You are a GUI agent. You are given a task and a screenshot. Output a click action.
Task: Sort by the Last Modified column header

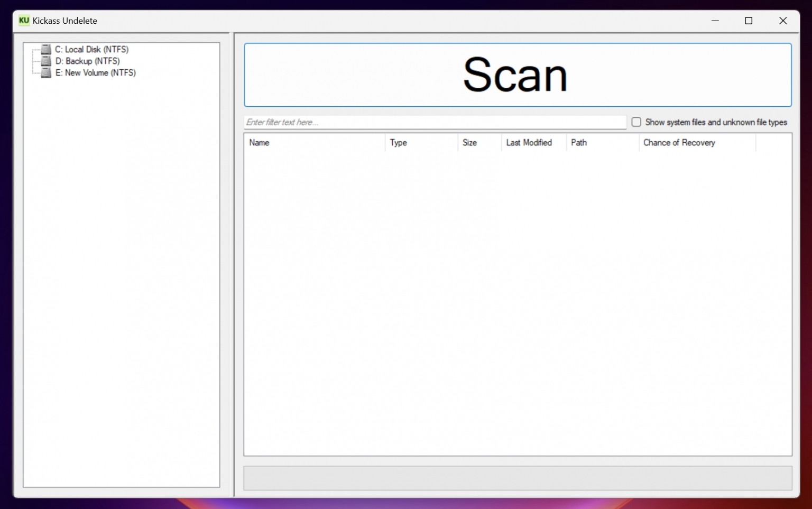533,143
